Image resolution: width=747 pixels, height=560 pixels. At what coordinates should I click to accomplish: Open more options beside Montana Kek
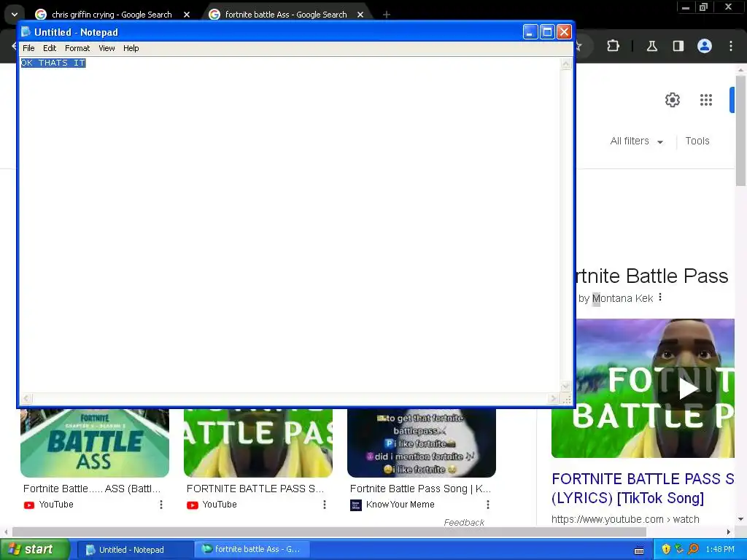point(660,297)
